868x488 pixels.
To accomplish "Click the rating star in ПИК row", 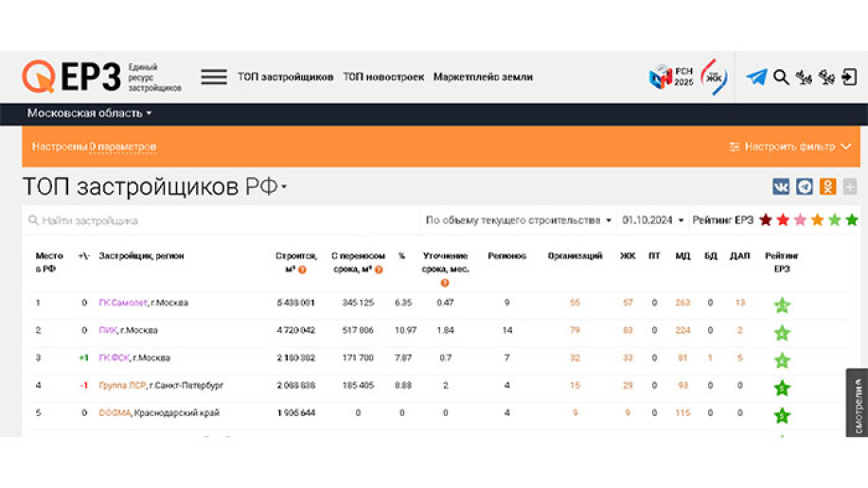I will point(782,333).
